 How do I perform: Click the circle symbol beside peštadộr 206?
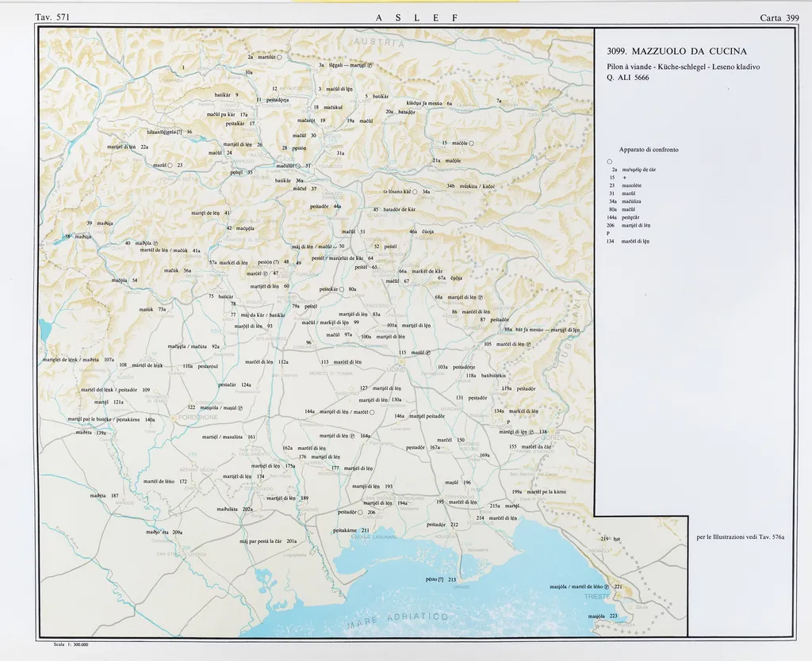click(x=360, y=513)
